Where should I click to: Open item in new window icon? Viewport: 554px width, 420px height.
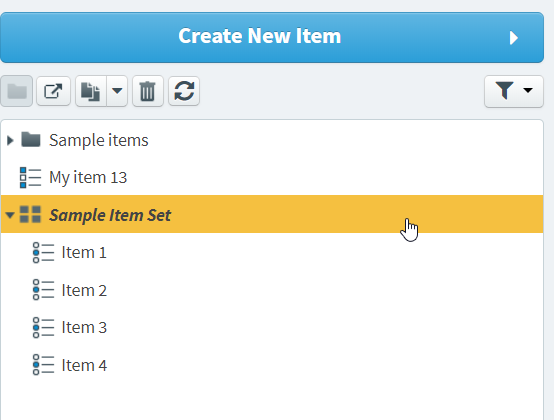[x=53, y=91]
